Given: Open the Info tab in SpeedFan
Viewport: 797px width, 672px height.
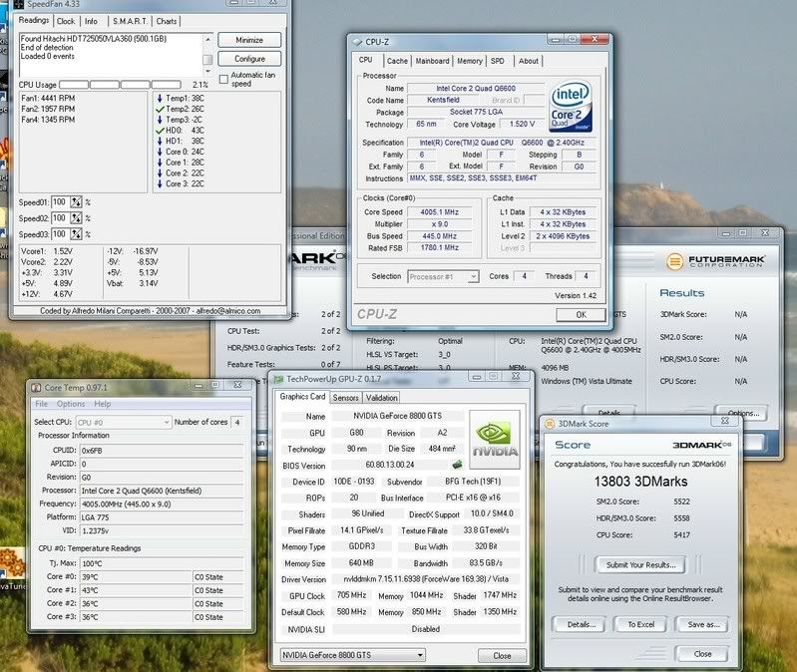Looking at the screenshot, I should (91, 21).
